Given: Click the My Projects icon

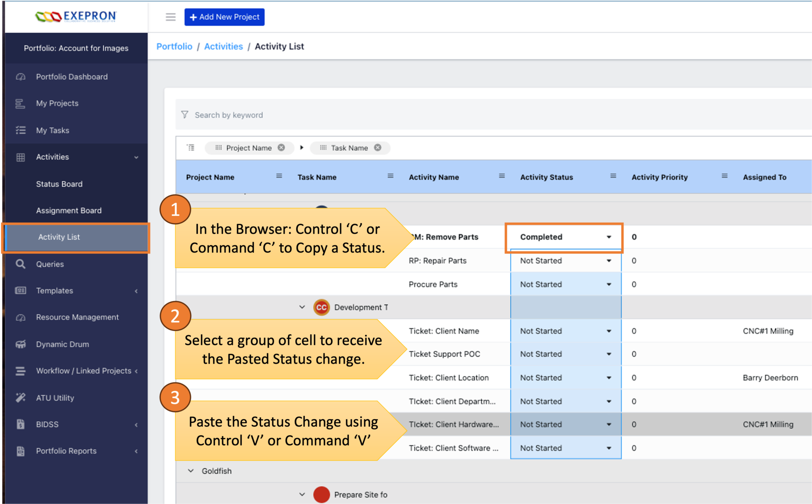Looking at the screenshot, I should [21, 103].
